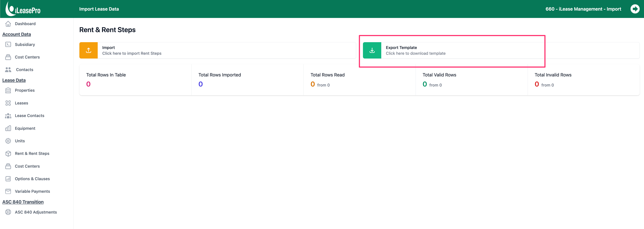Viewport: 644px width, 229px height.
Task: Click 'Click here to import Rent Steps' text
Action: (132, 53)
